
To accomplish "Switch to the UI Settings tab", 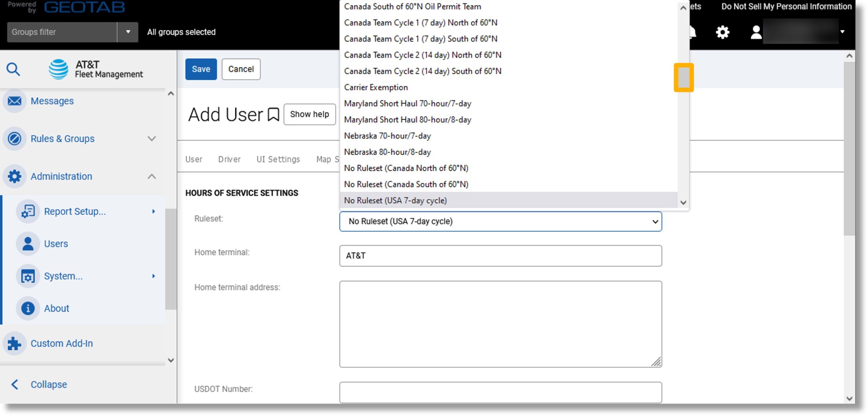I will (277, 158).
